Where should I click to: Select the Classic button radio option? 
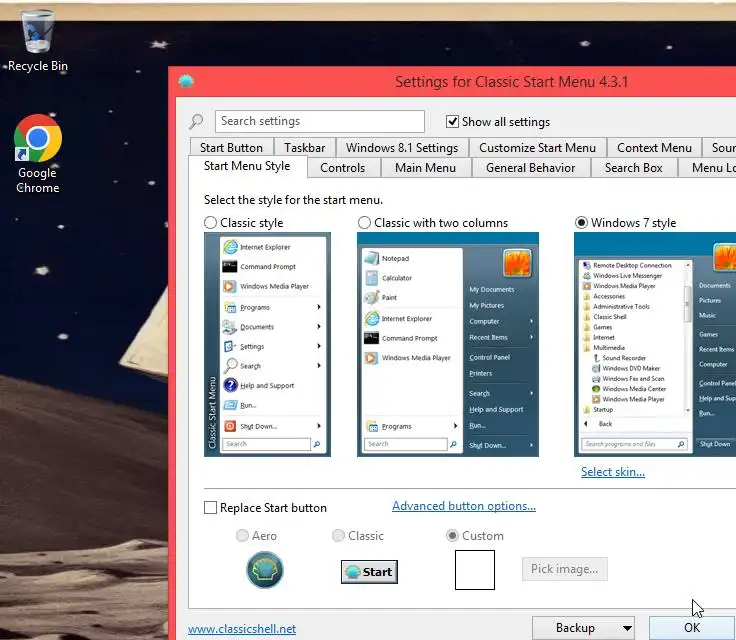[x=338, y=535]
